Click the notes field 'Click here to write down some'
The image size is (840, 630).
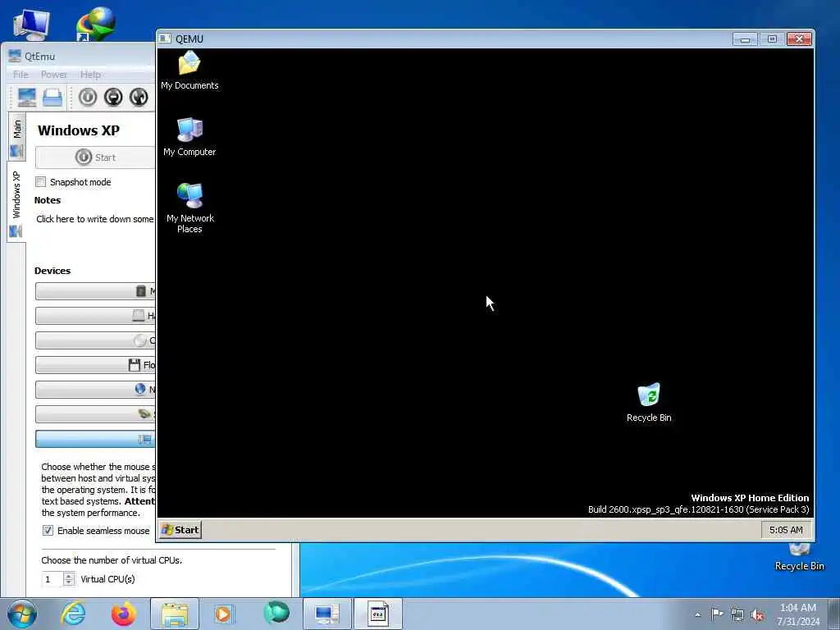pos(95,219)
